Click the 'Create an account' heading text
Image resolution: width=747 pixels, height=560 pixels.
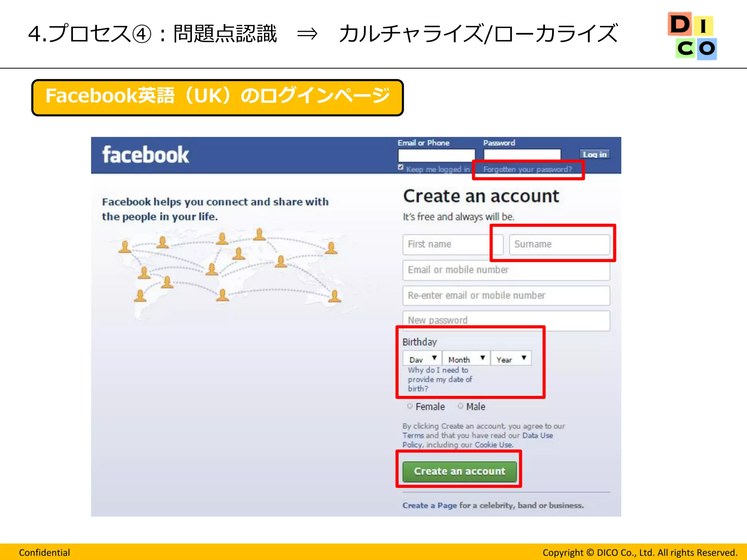(x=481, y=197)
